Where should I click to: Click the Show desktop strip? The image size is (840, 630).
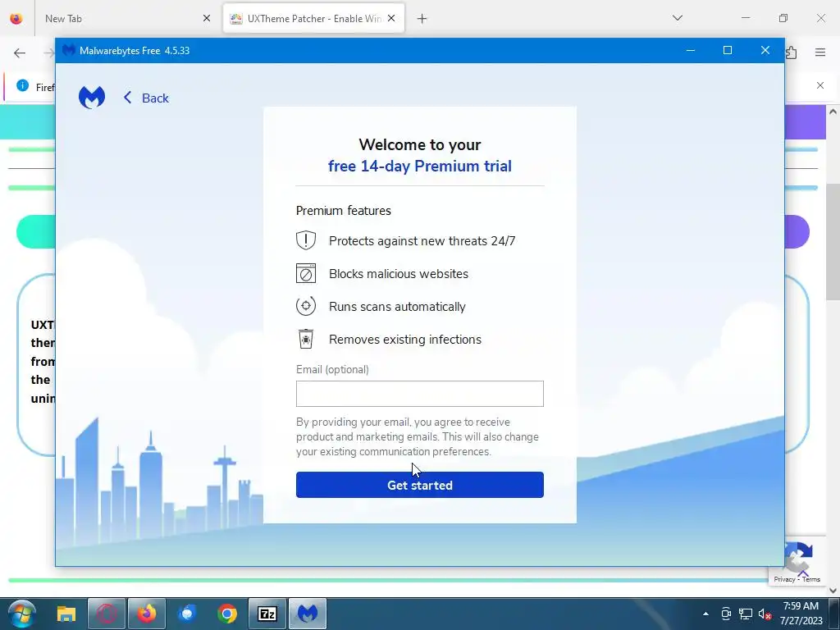(834, 614)
